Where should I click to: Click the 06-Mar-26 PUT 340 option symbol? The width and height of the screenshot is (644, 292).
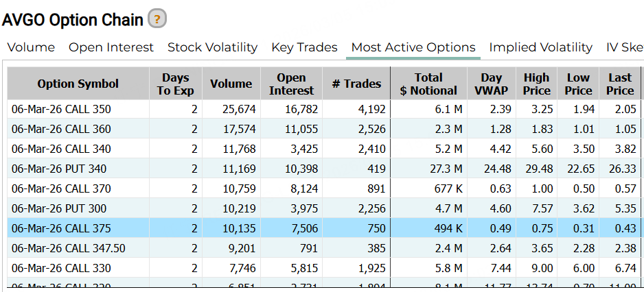click(59, 169)
